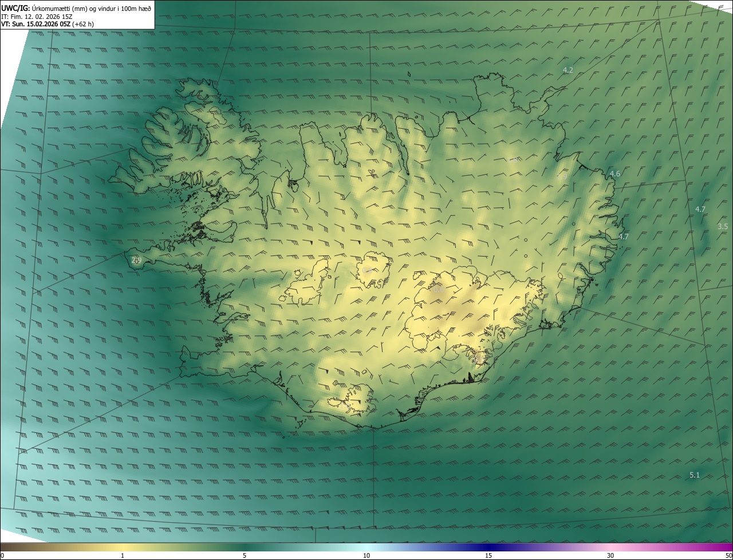Image resolution: width=733 pixels, height=560 pixels.
Task: Click the '5' tick on color scale
Action: click(245, 556)
